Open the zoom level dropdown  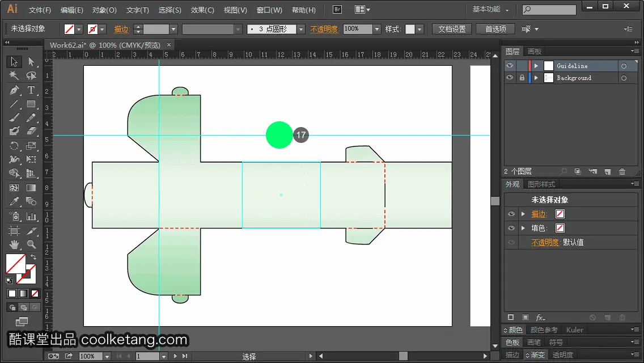(x=107, y=356)
